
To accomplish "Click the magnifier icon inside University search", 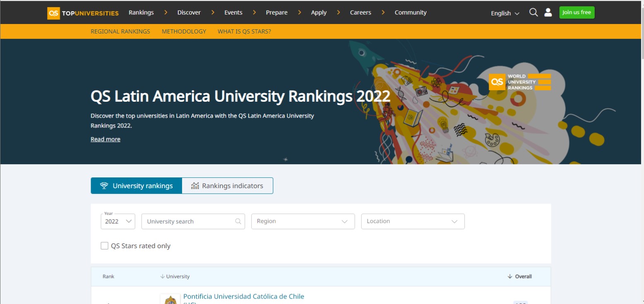I will point(238,221).
